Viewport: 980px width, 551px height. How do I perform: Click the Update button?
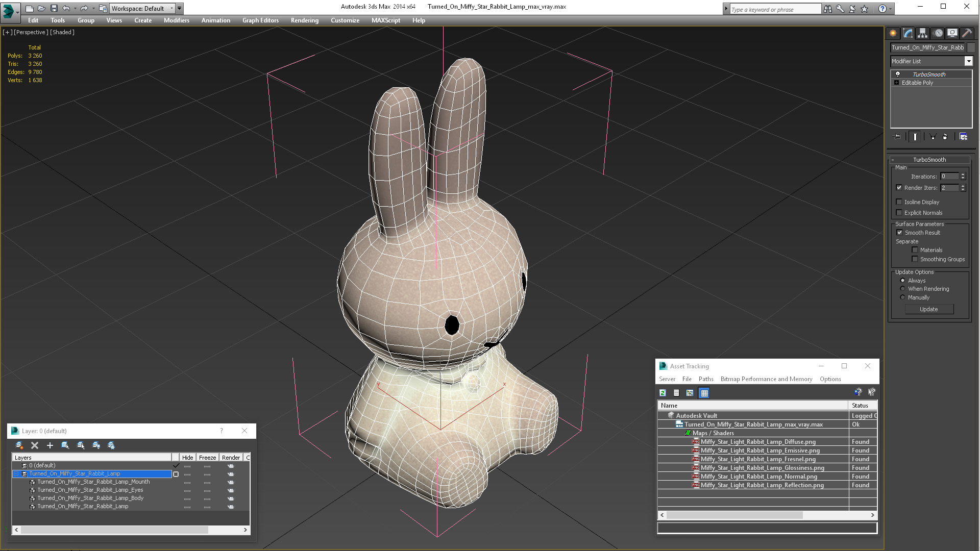pyautogui.click(x=929, y=309)
